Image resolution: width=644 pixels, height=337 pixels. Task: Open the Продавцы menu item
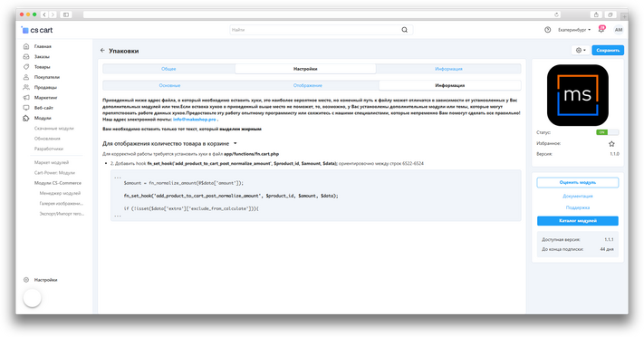point(45,87)
